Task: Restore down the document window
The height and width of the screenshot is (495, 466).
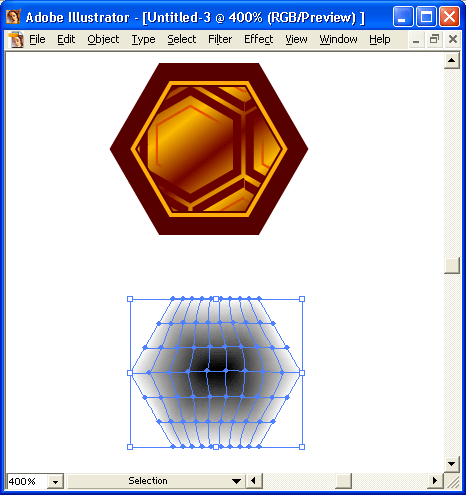Action: click(434, 40)
